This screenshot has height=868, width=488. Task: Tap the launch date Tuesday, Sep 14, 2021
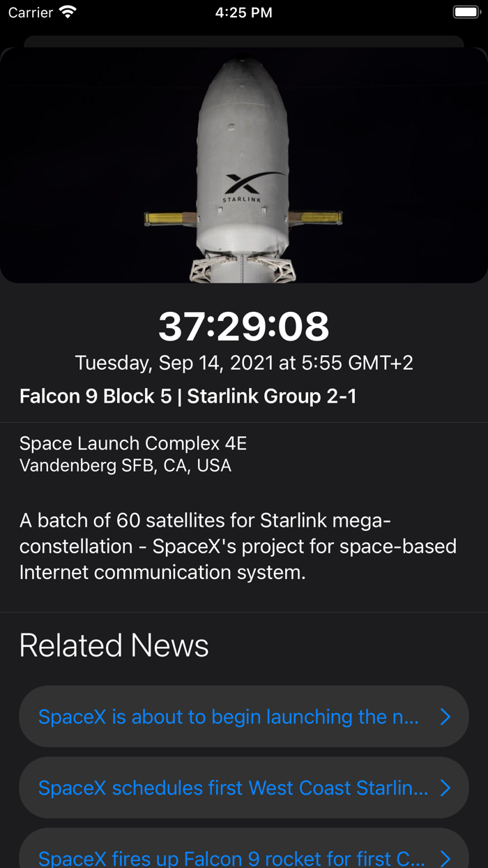tap(244, 363)
